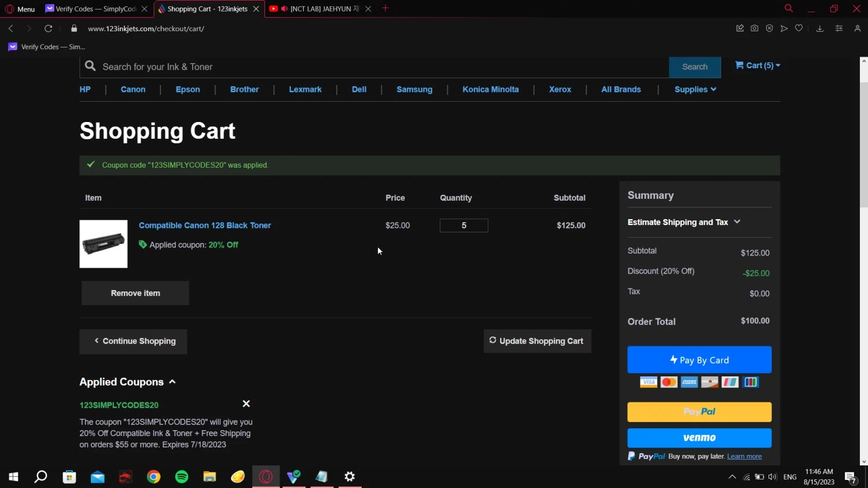Image resolution: width=868 pixels, height=488 pixels.
Task: Expand the Supplies dropdown
Action: coord(695,89)
